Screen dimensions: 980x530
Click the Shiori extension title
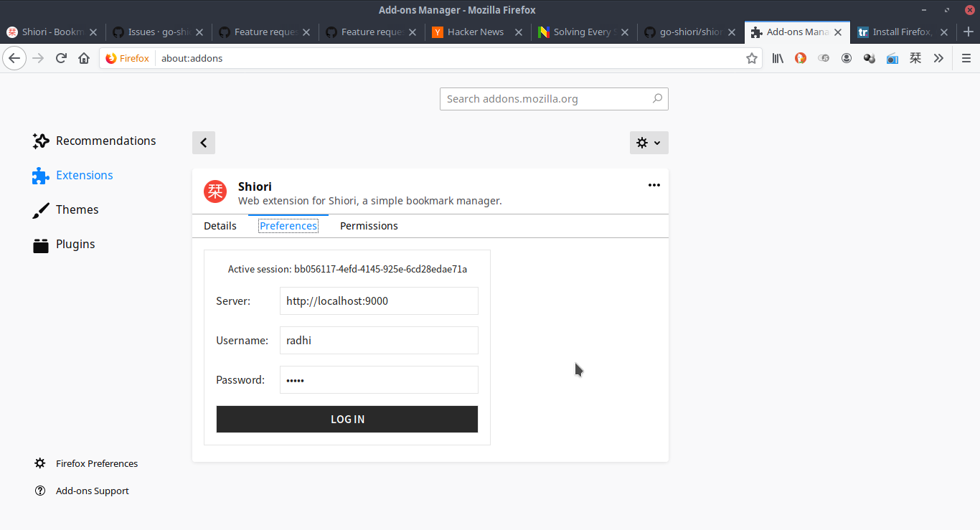coord(255,186)
